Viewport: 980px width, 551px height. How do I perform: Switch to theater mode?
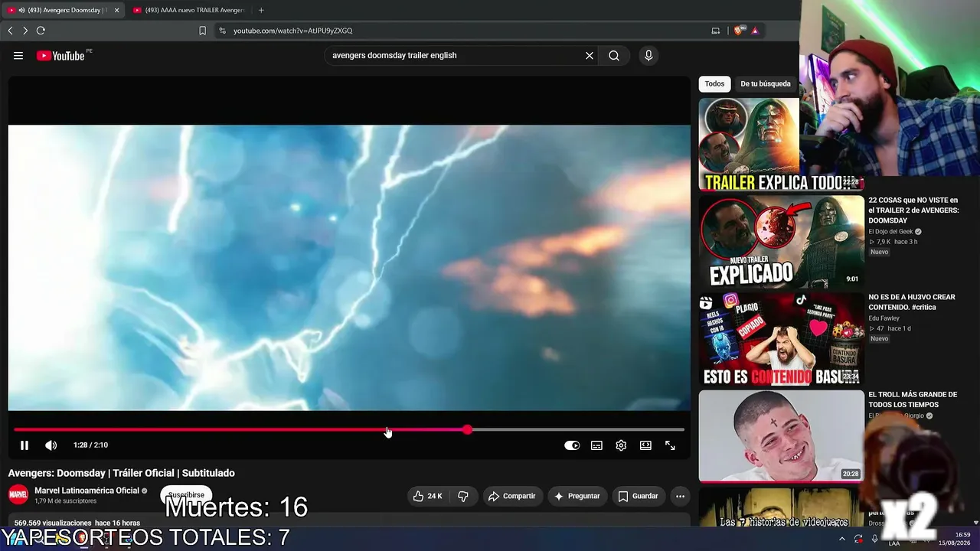tap(645, 445)
